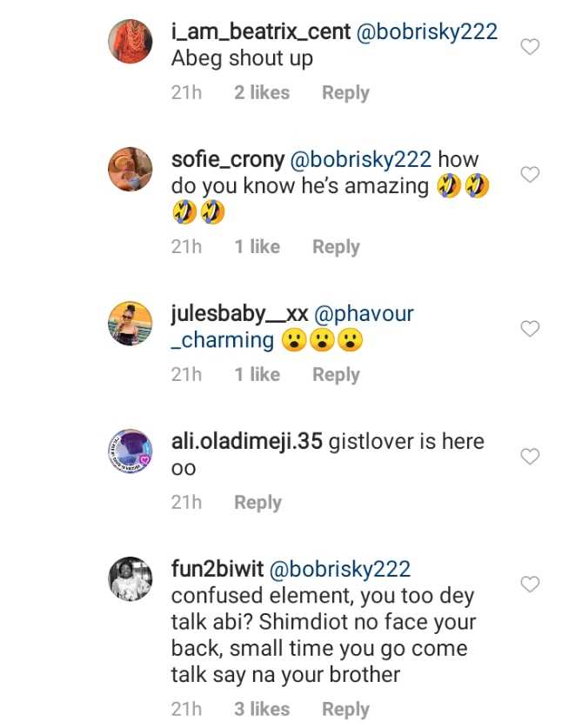
Task: Like i_am_beatrix_cent's comment with the heart
Action: coord(529,47)
